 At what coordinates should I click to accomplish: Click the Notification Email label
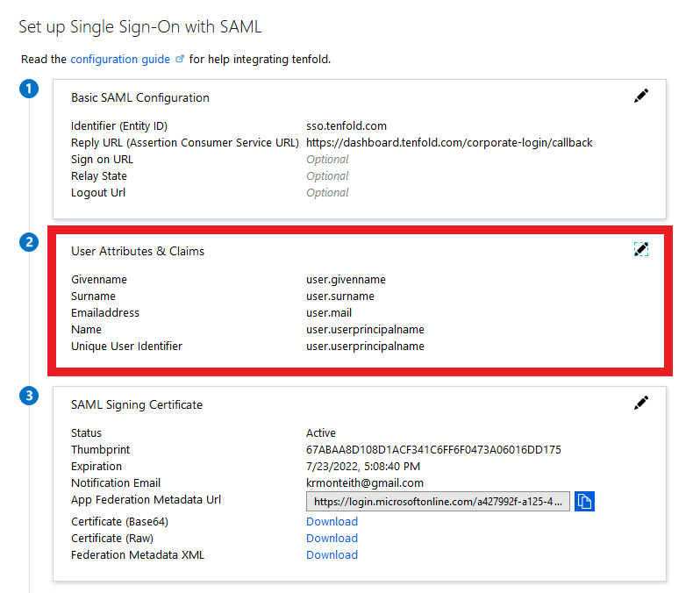tap(116, 482)
